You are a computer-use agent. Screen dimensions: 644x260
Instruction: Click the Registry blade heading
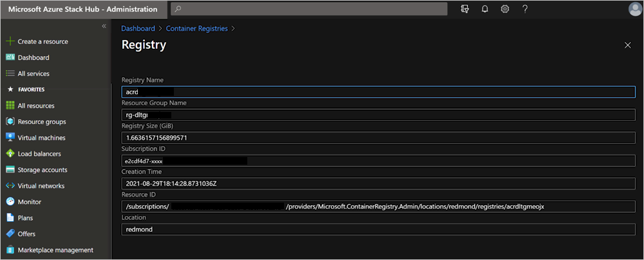[x=144, y=45]
